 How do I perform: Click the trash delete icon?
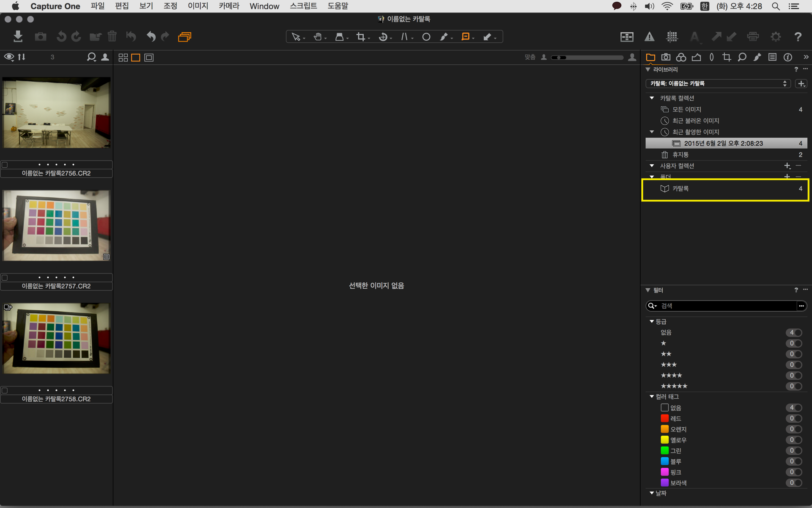112,36
